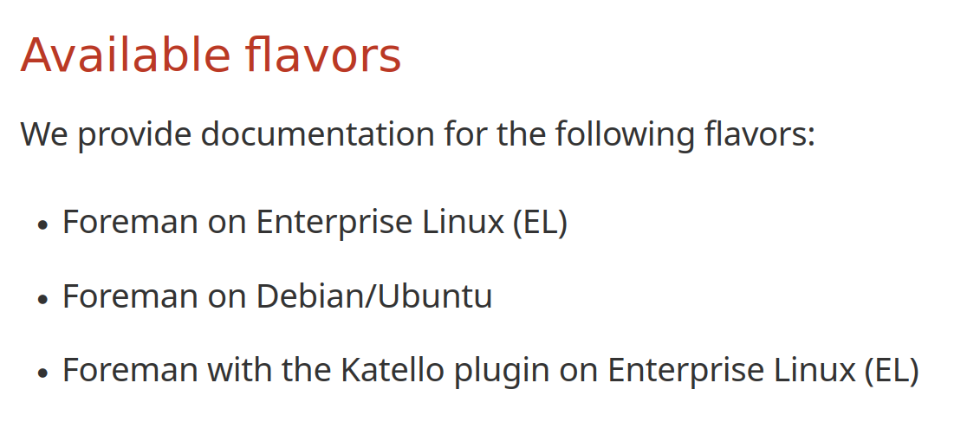Screen dimensions: 980x422
Task: Click "flavors:" at the end of the intro sentence
Action: [759, 133]
